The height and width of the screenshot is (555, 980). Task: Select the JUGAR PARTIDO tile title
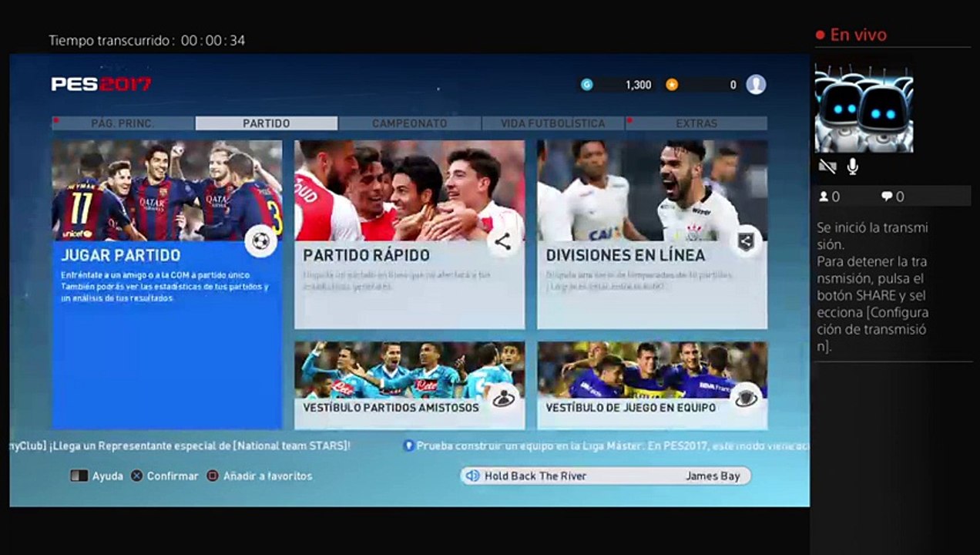tap(121, 255)
